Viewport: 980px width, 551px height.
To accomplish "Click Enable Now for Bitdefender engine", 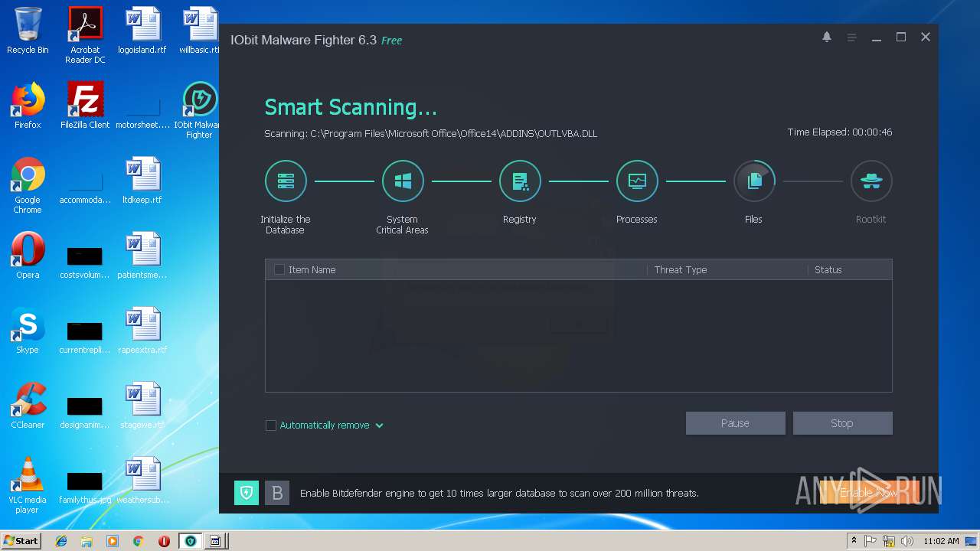I will coord(869,493).
